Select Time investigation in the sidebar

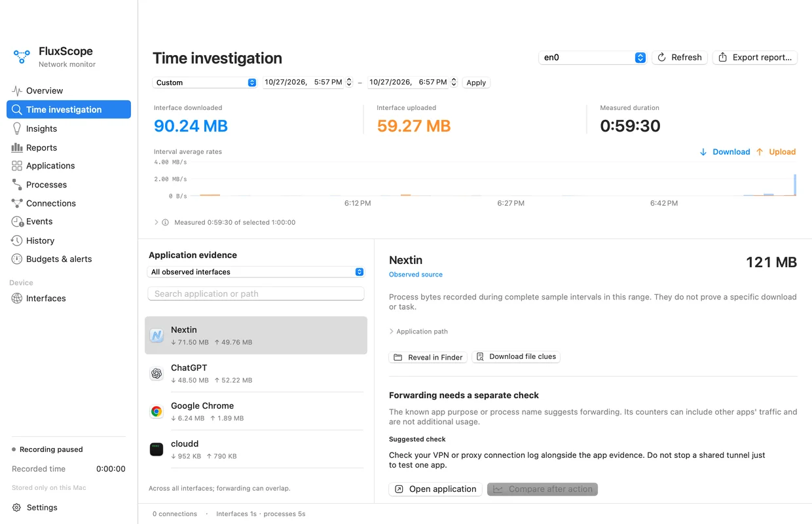point(69,109)
